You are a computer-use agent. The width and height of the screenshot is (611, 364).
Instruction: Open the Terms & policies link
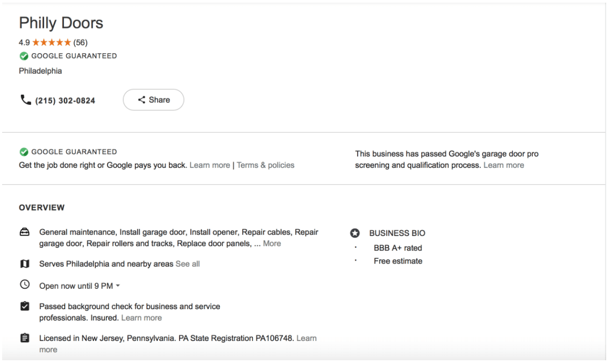(x=265, y=165)
